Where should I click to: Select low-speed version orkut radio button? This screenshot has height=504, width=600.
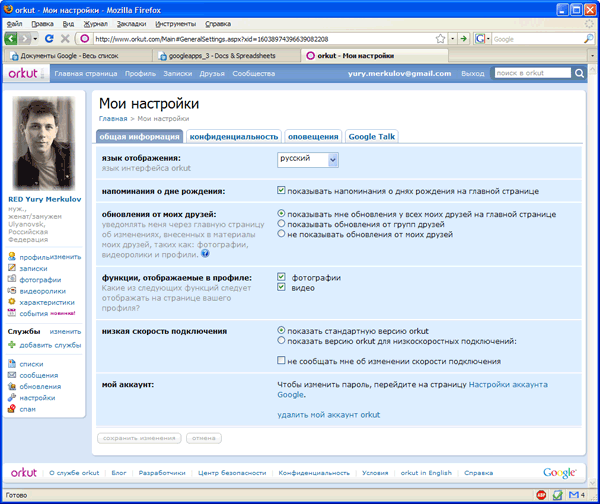pos(281,340)
